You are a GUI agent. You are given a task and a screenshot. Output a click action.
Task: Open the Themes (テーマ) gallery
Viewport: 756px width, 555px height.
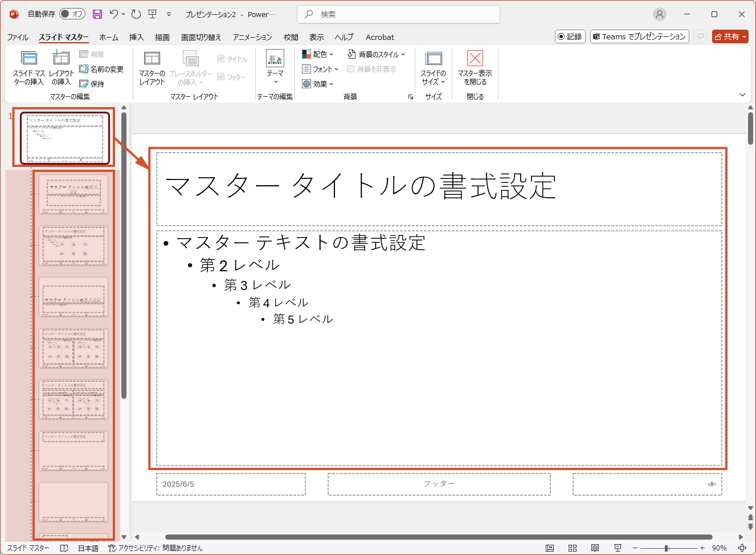click(x=275, y=67)
